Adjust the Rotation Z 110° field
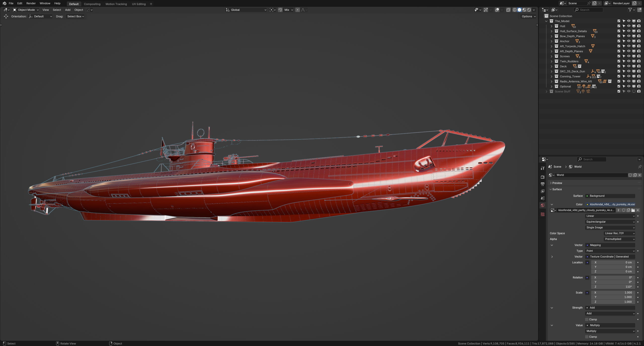Image resolution: width=644 pixels, height=346 pixels. point(613,287)
